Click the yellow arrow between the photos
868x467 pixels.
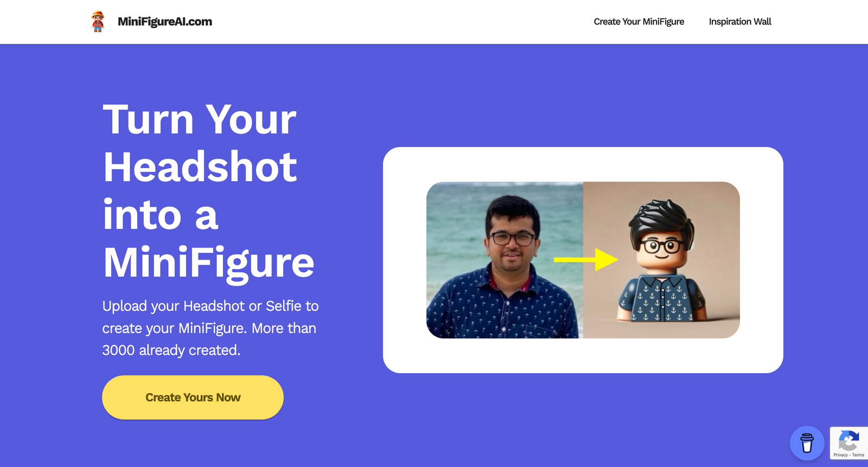pyautogui.click(x=586, y=260)
